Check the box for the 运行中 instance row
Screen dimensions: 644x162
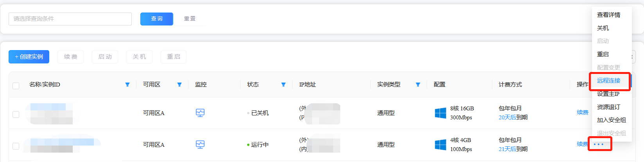click(16, 146)
